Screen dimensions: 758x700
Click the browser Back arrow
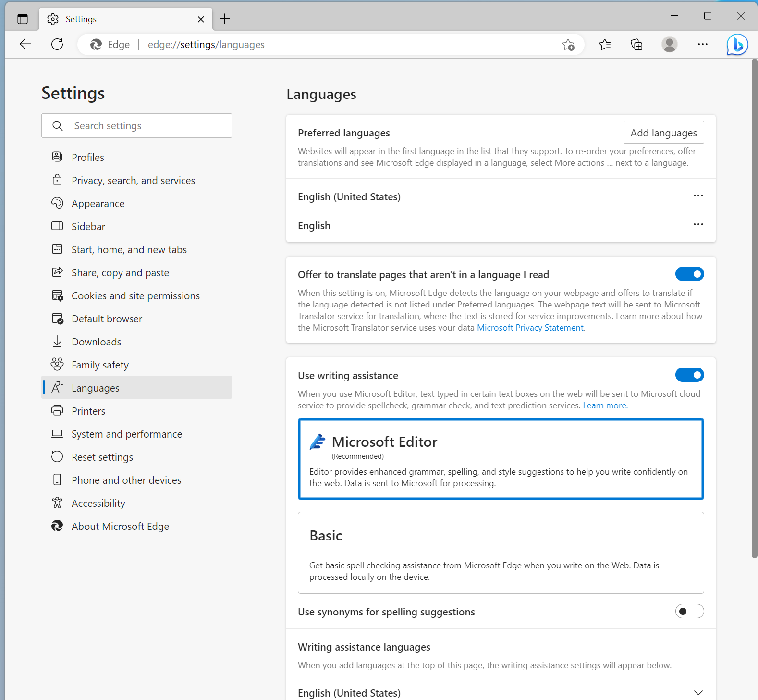pos(25,45)
